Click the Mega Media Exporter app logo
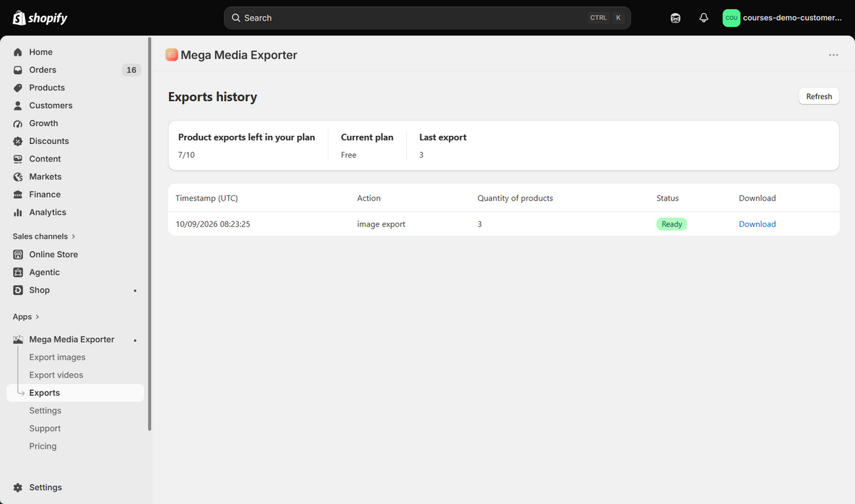Viewport: 855px width, 504px height. pos(172,55)
